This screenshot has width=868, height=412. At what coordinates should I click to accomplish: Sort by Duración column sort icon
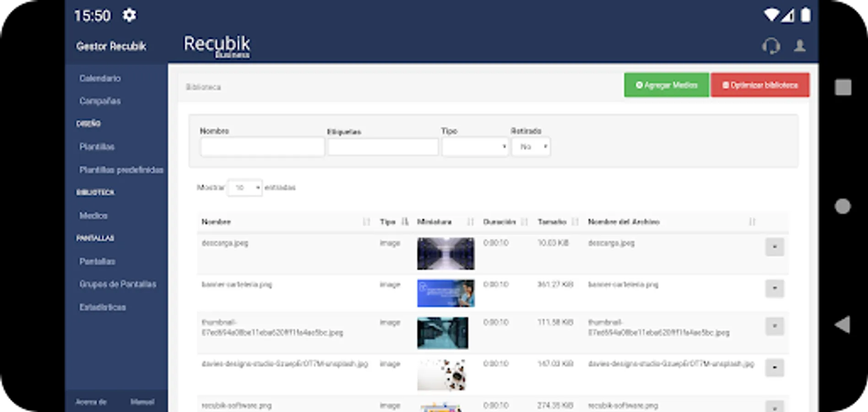point(524,222)
